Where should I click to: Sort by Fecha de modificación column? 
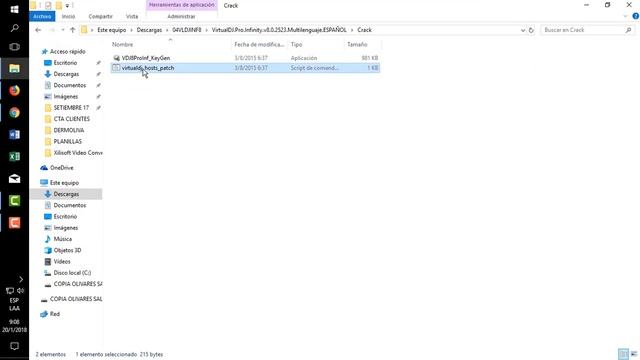(259, 44)
